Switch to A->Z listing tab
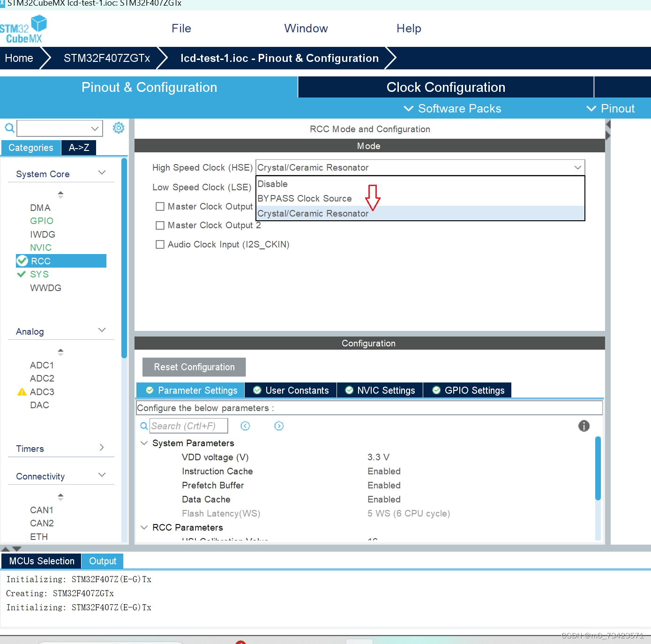Viewport: 651px width, 644px height. (79, 148)
